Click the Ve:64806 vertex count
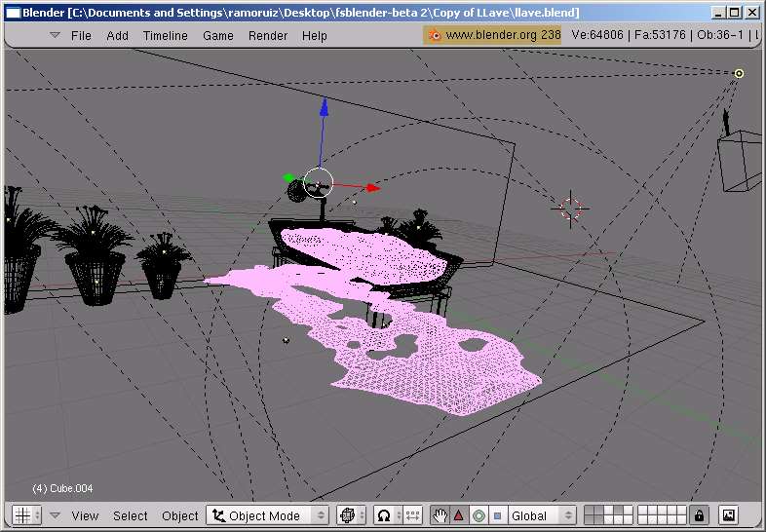Viewport: 766px width, 532px height. pos(597,35)
